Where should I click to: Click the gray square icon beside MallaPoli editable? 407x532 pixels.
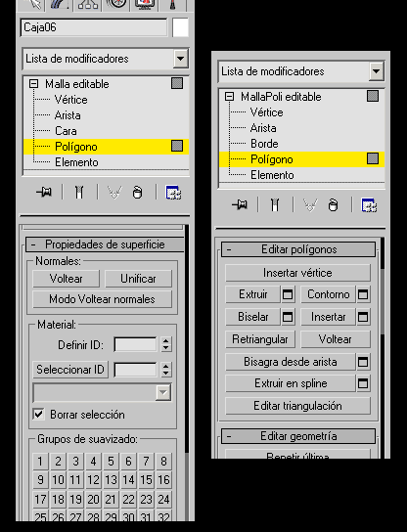[x=373, y=96]
